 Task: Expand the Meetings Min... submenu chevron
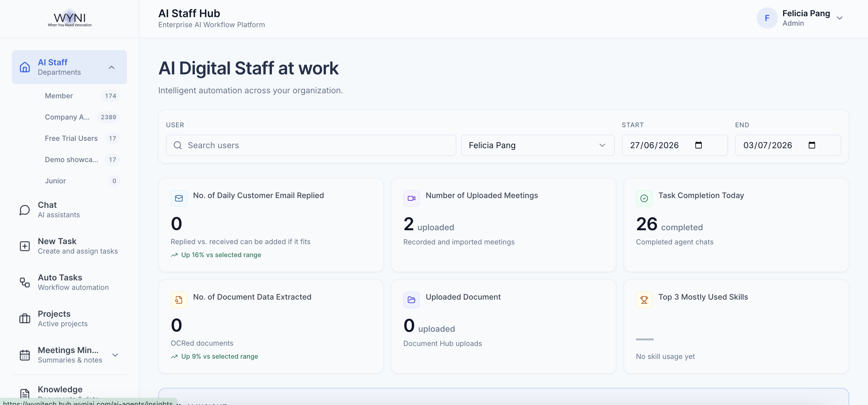coord(115,355)
